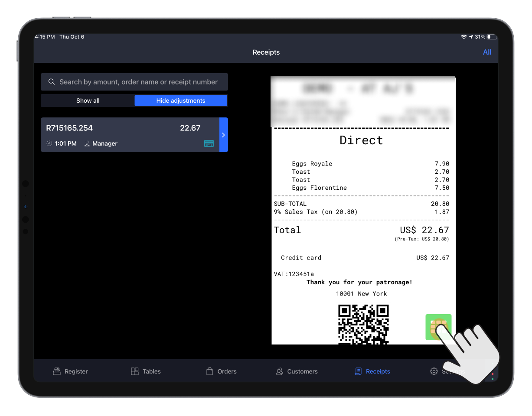Image resolution: width=532 pixels, height=416 pixels.
Task: Tap the battery indicator icon
Action: tap(492, 37)
